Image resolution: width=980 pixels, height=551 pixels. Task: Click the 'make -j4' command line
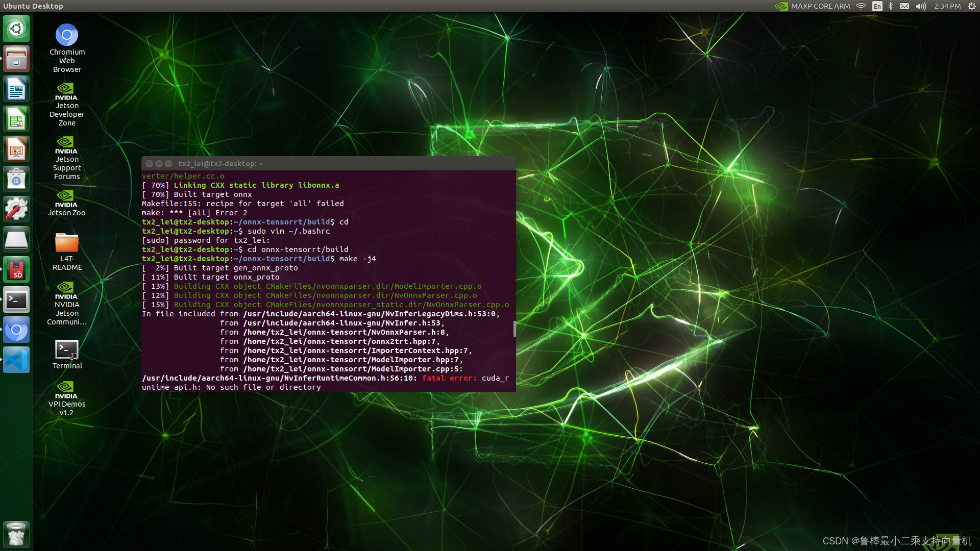[x=259, y=259]
